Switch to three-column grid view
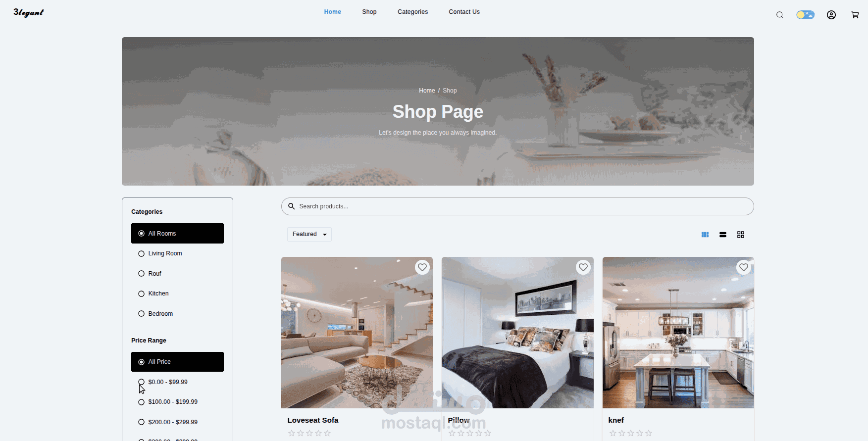The width and height of the screenshot is (868, 441). (705, 235)
